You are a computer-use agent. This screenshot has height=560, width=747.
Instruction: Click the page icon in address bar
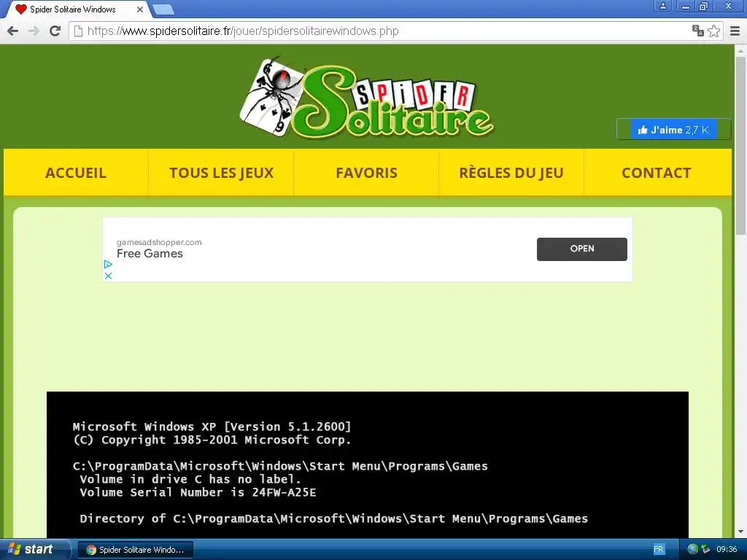tap(79, 31)
